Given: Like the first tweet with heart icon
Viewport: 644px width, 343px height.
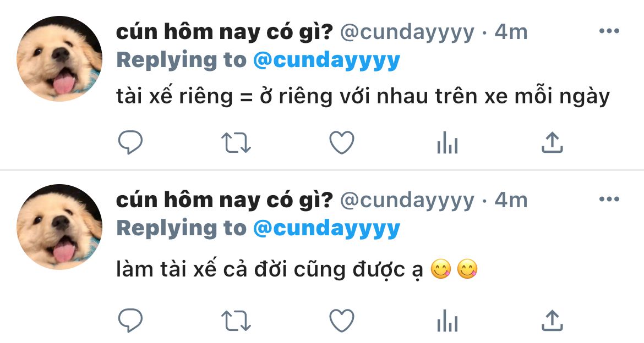Looking at the screenshot, I should (x=342, y=142).
